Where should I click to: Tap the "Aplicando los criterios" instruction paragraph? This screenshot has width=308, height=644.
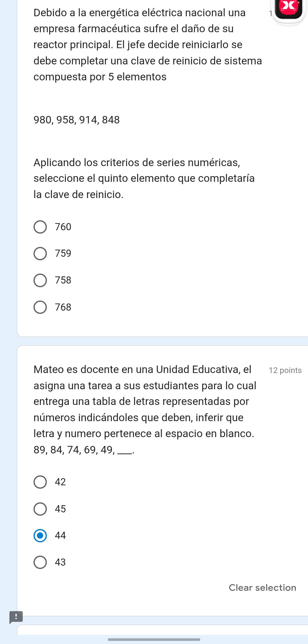coord(144,178)
